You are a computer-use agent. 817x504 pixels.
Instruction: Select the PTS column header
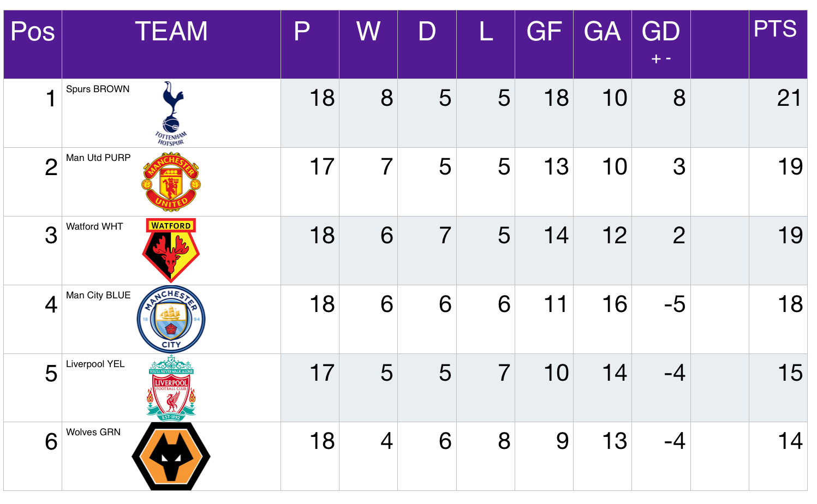tap(775, 29)
